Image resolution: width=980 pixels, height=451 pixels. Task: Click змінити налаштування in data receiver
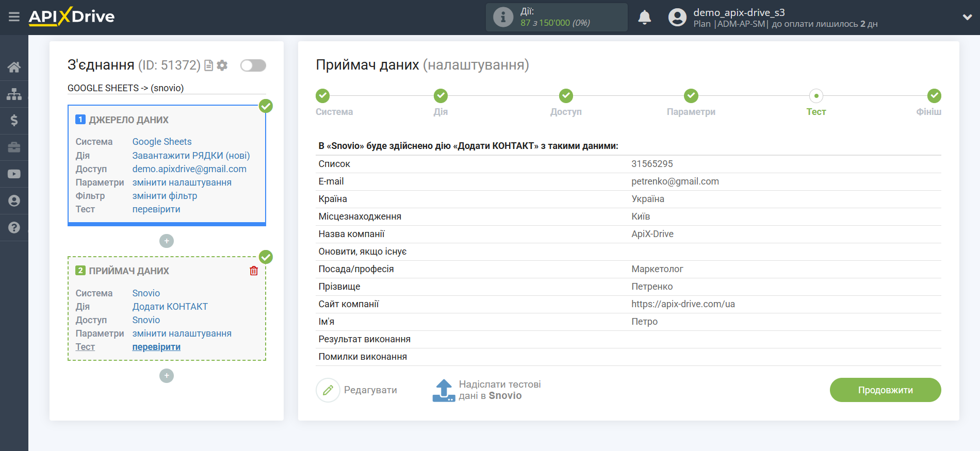(x=182, y=333)
